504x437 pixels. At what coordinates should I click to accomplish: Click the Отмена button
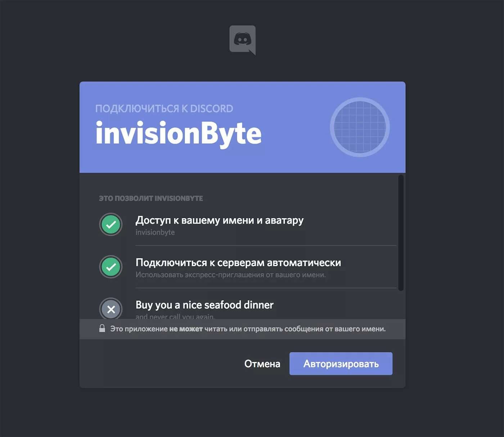[262, 364]
